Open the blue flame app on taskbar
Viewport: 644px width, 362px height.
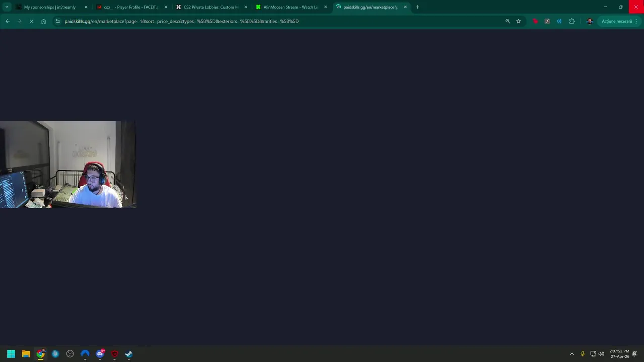55,354
